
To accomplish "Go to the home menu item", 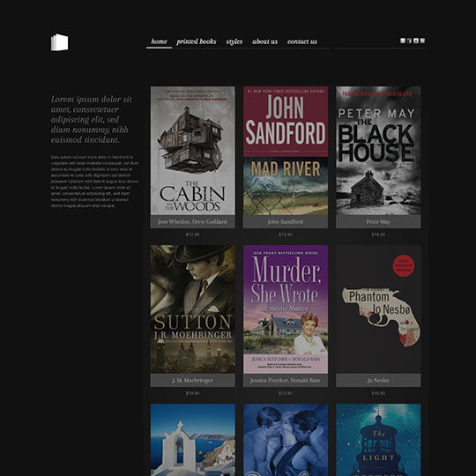I will 159,41.
